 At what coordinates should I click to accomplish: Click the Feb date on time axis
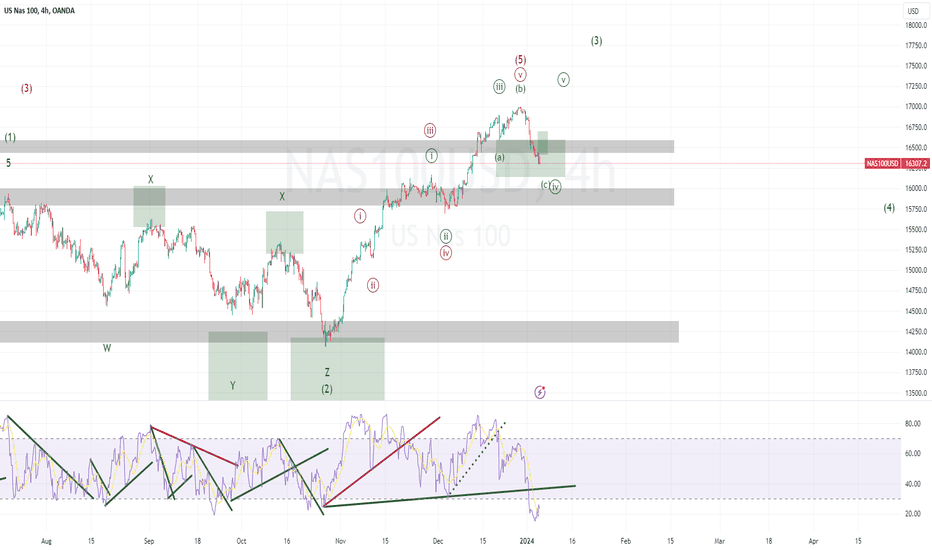[625, 541]
